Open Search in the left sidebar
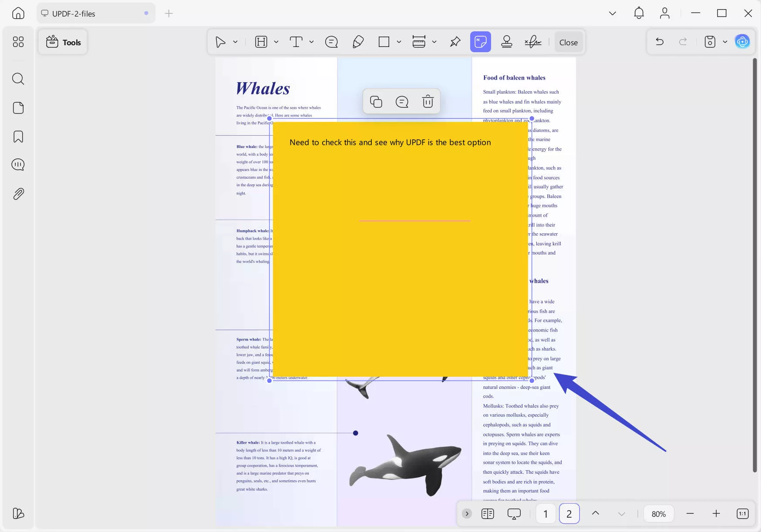761x532 pixels. coord(18,79)
